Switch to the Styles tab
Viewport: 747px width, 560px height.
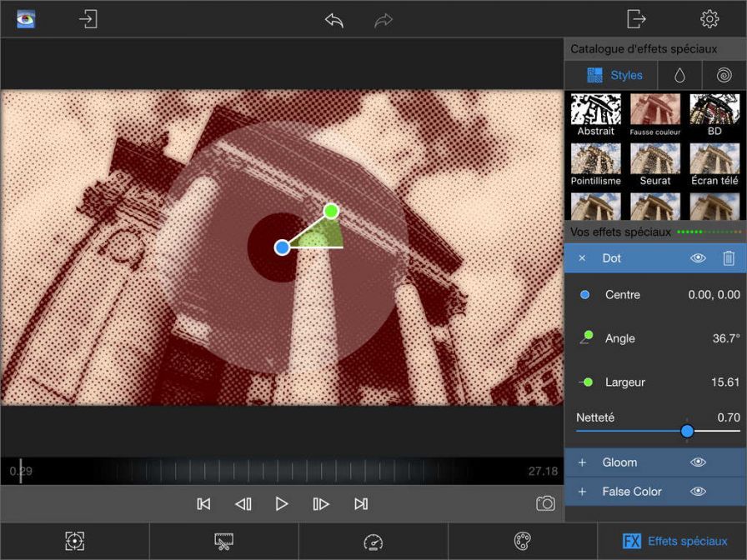pos(614,75)
